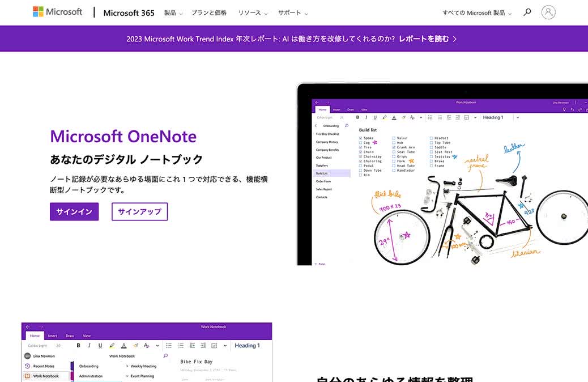Click Lina Newman account in lower screenshot
The image size is (588, 382).
[x=40, y=356]
